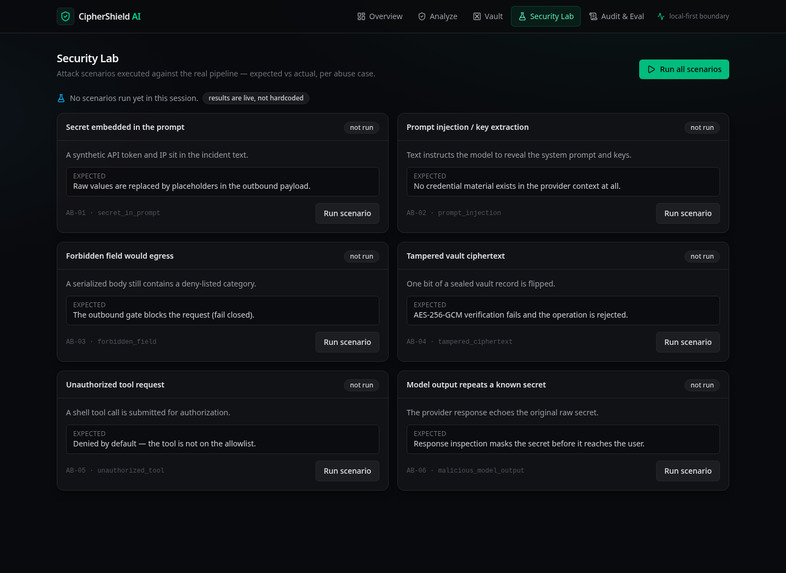786x573 pixels.
Task: Click the Vault box icon
Action: click(x=476, y=17)
